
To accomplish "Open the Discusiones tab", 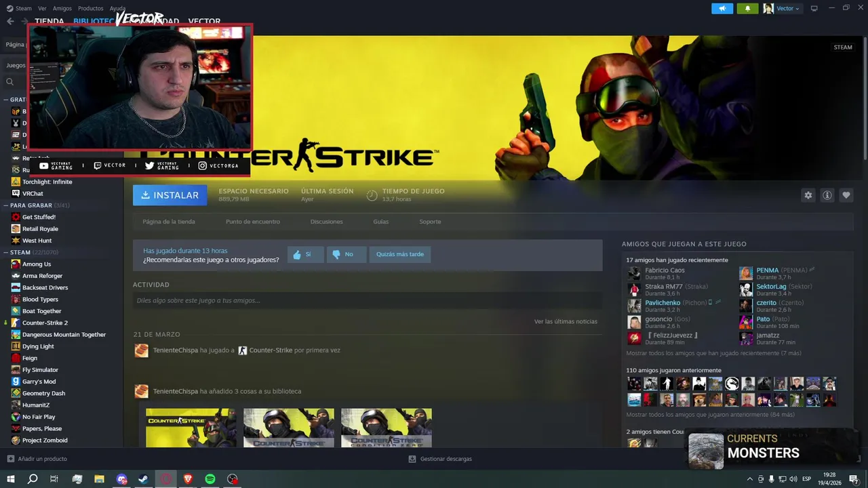I will [326, 222].
